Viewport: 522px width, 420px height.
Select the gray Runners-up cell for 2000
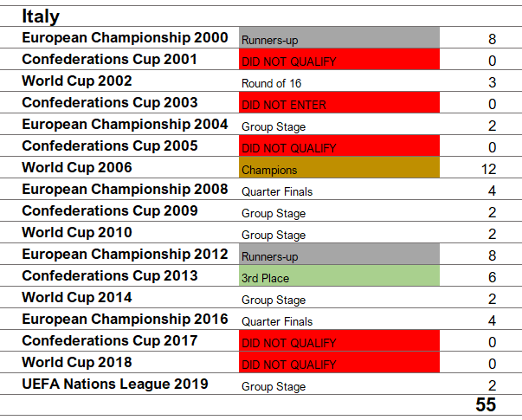pos(339,37)
